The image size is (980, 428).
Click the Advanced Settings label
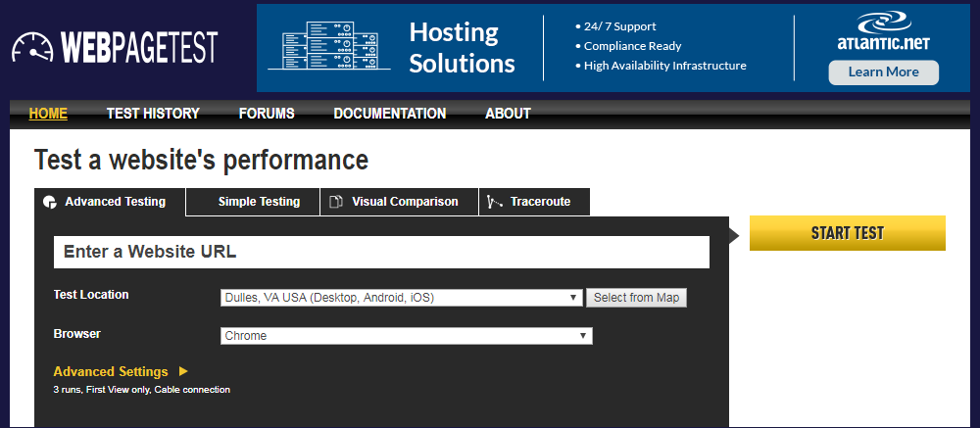click(111, 372)
